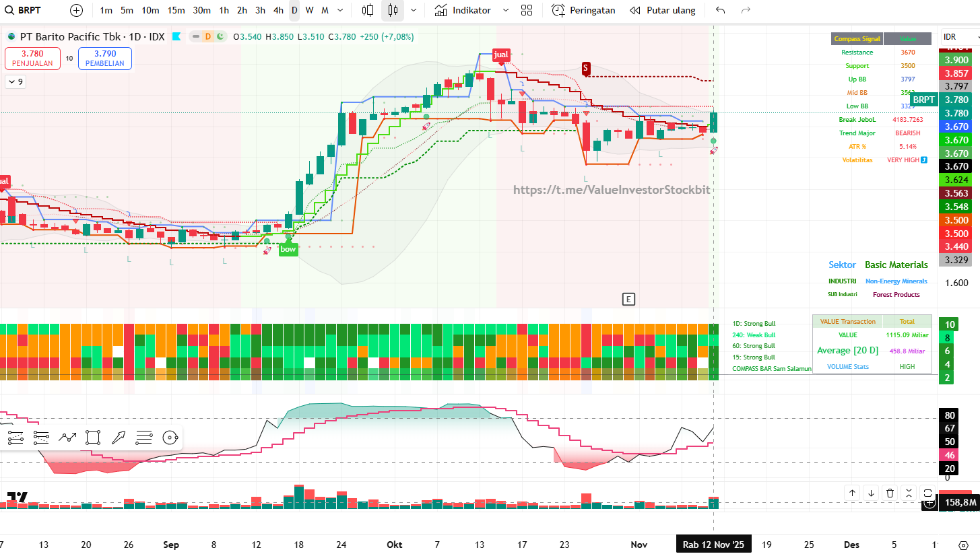Select the Fib retracement tool with rising dotted line

coord(16,438)
